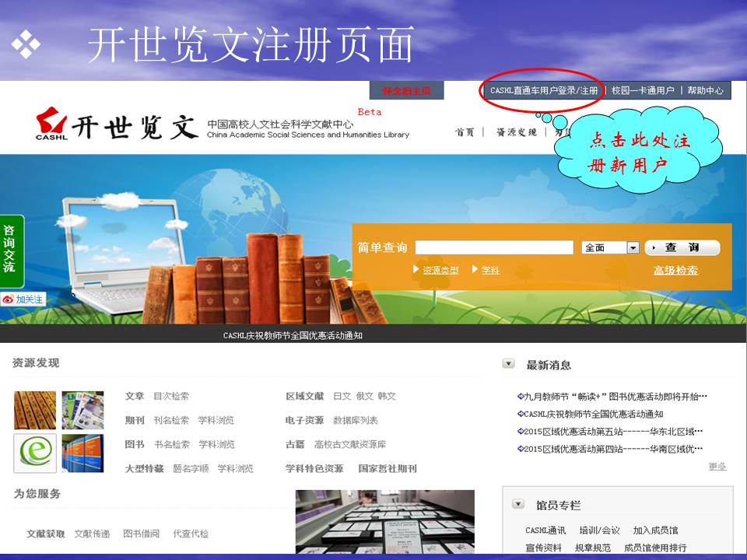Open the 2015区域优惠活动第五站 news item
Viewport: 747px width, 560px height.
point(610,432)
